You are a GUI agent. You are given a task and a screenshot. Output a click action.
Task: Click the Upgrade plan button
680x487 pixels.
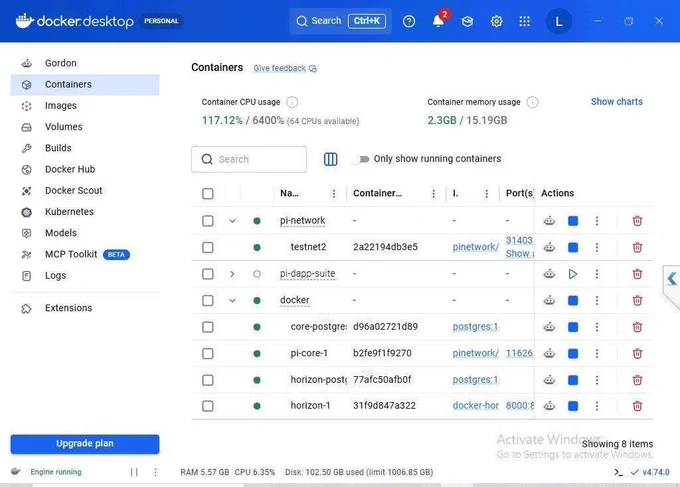[85, 444]
